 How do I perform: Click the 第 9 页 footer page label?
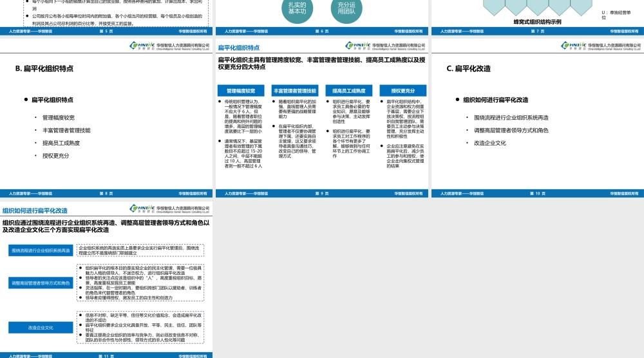[321, 193]
